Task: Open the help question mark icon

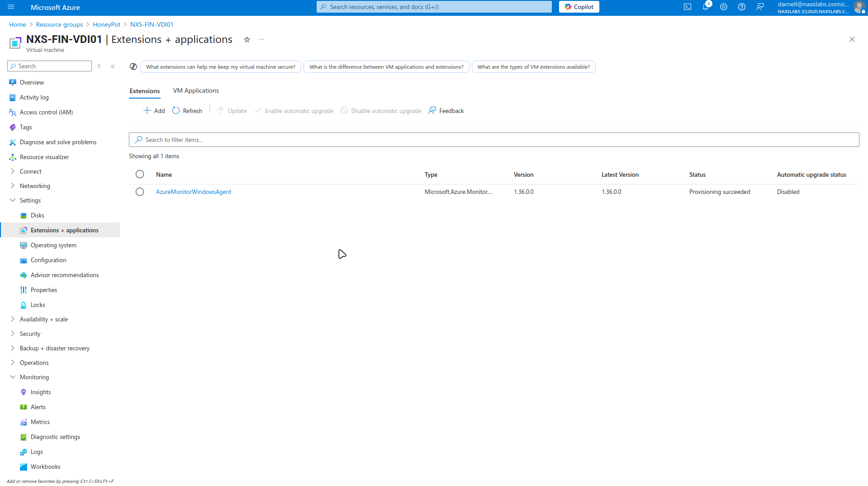Action: click(x=742, y=7)
